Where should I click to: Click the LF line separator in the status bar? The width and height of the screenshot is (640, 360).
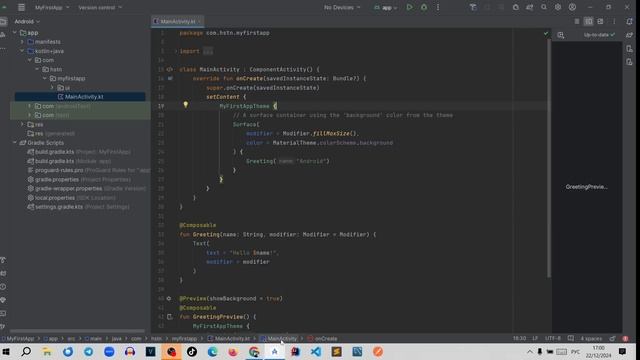pyautogui.click(x=535, y=338)
